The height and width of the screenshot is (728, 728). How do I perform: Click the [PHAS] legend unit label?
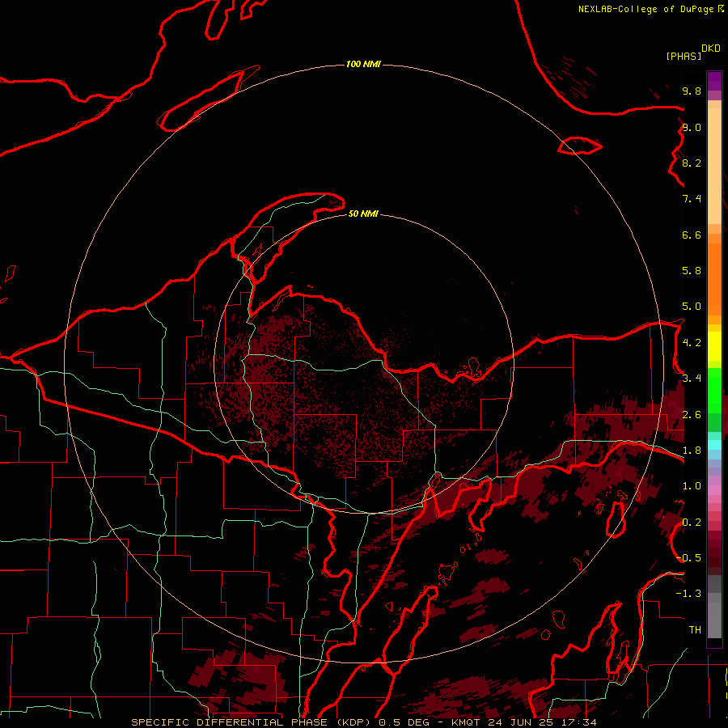pos(684,56)
